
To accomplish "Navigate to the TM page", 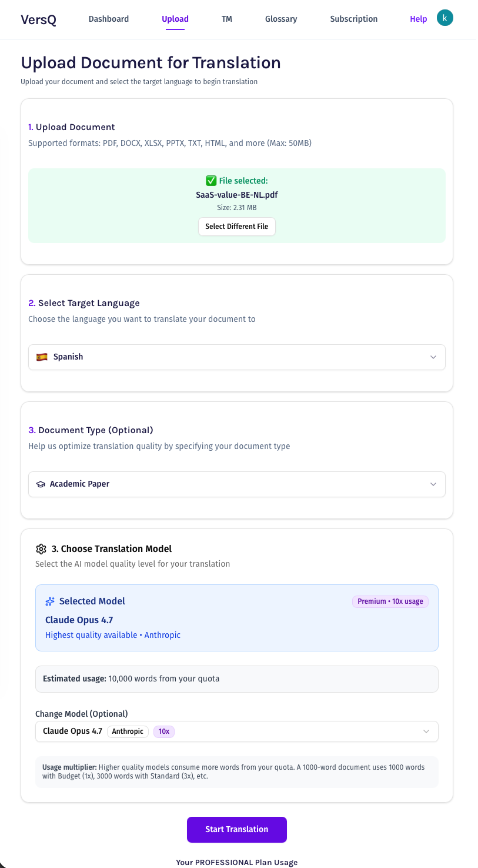I will point(227,19).
